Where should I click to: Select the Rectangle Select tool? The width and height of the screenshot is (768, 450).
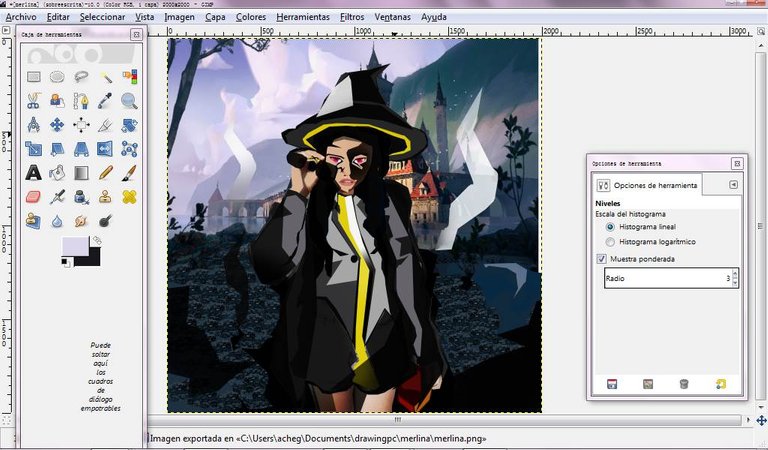(x=33, y=77)
